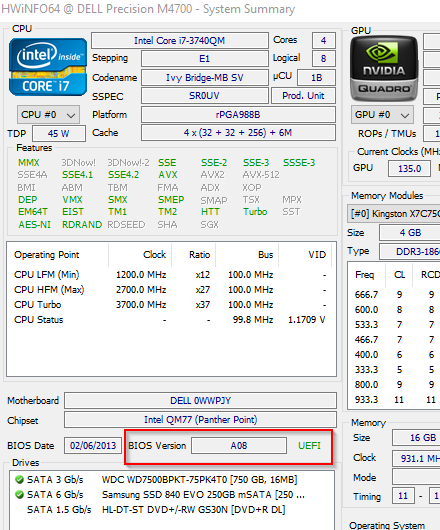Click the MMX feature label
The image size is (440, 530).
(29, 163)
